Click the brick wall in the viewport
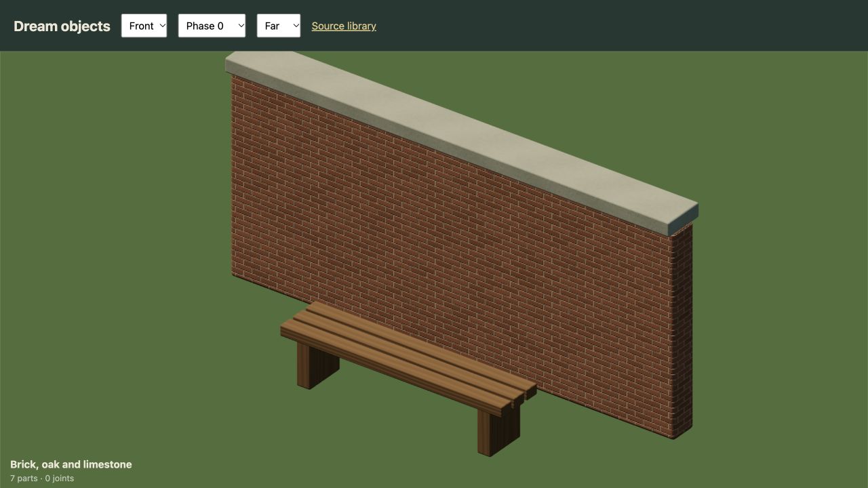Image resolution: width=868 pixels, height=488 pixels. [461, 258]
